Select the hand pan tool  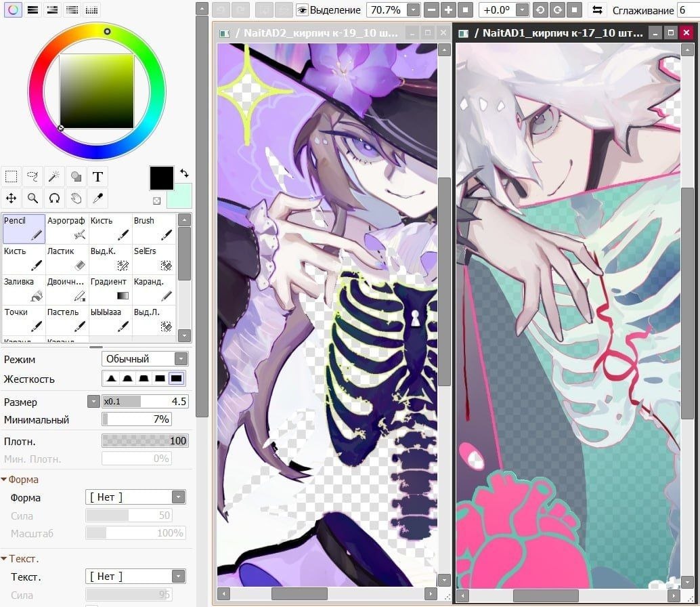pos(76,198)
